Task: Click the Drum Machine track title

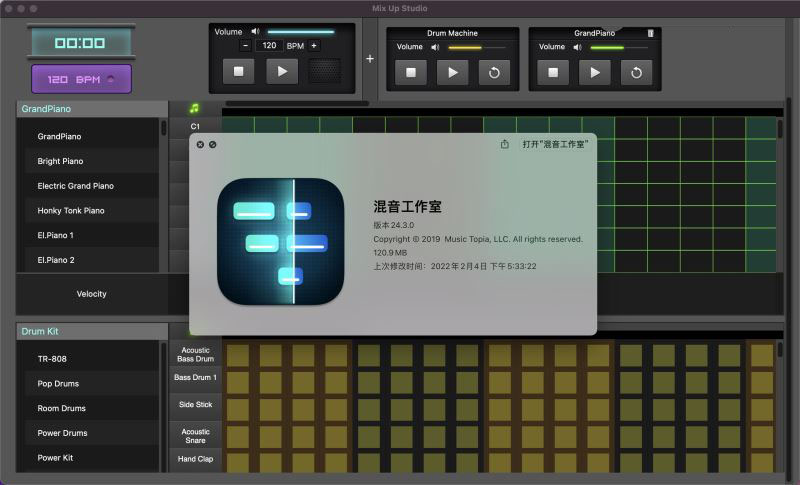Action: 453,33
